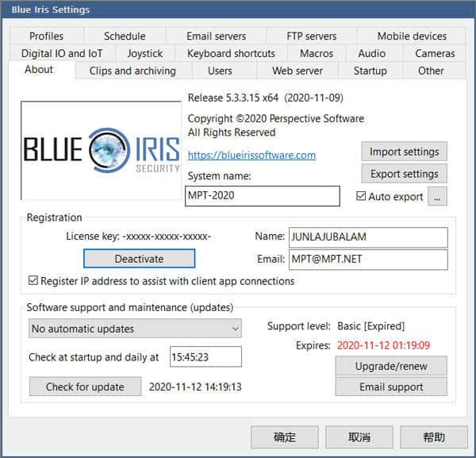Toggle the Auto export checkbox
This screenshot has width=476, height=458.
pos(362,196)
